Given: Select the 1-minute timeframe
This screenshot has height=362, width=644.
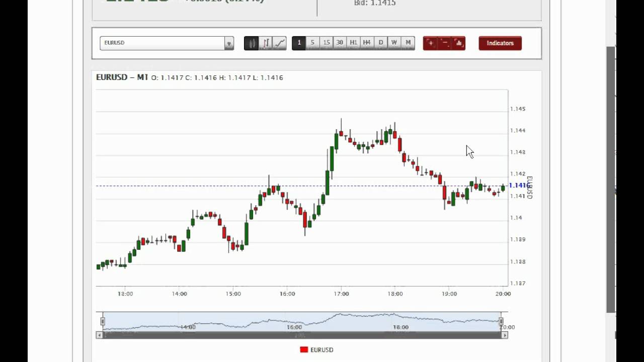Looking at the screenshot, I should tap(299, 43).
